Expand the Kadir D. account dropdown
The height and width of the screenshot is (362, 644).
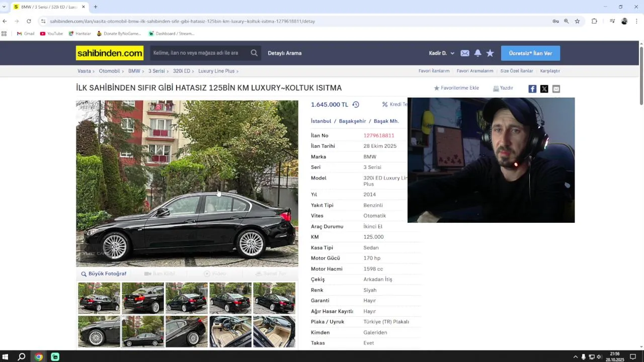click(442, 53)
